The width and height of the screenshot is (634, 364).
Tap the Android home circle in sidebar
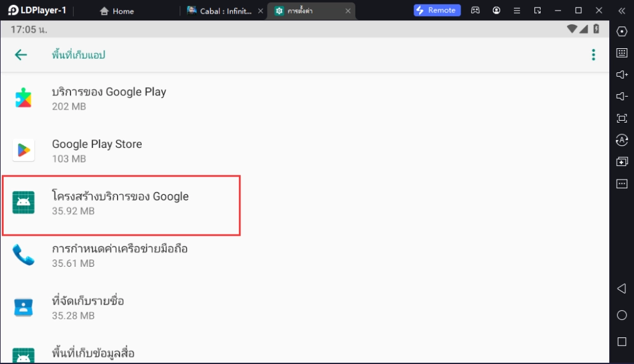[x=622, y=315]
